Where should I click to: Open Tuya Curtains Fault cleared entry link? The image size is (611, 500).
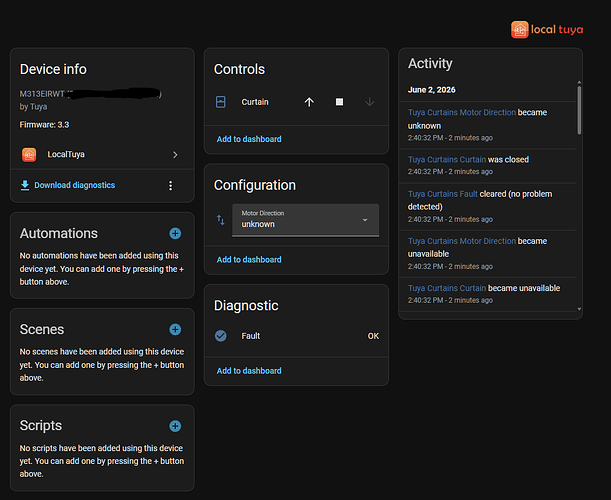coord(443,194)
